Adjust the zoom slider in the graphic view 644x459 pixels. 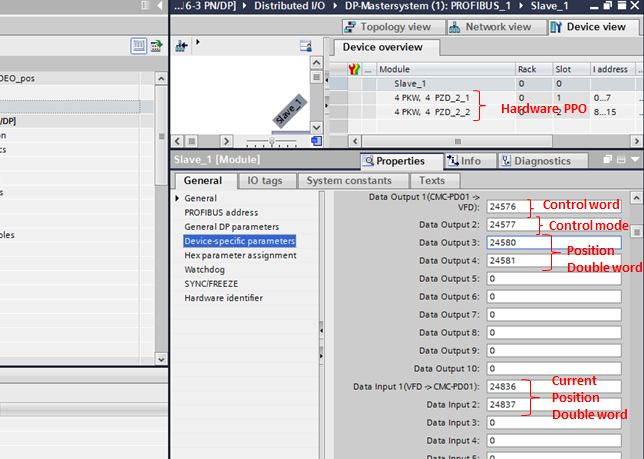click(x=272, y=142)
